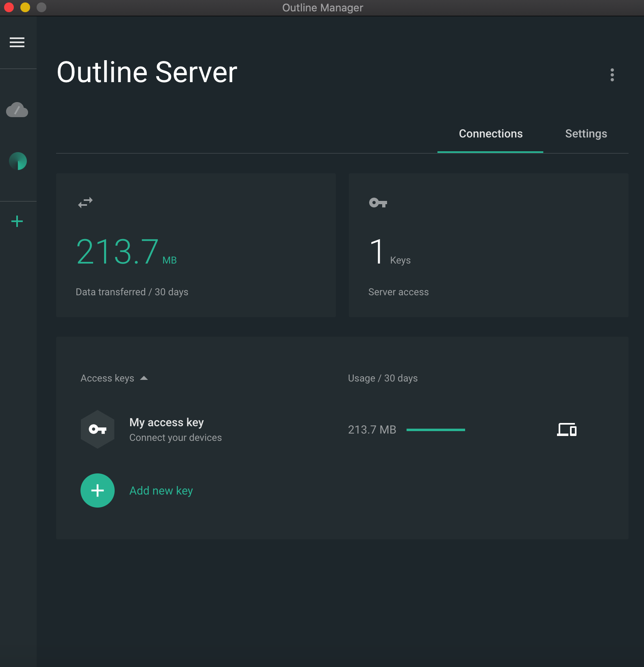Sort by Access keys column arrow
The image size is (644, 667).
pyautogui.click(x=144, y=378)
